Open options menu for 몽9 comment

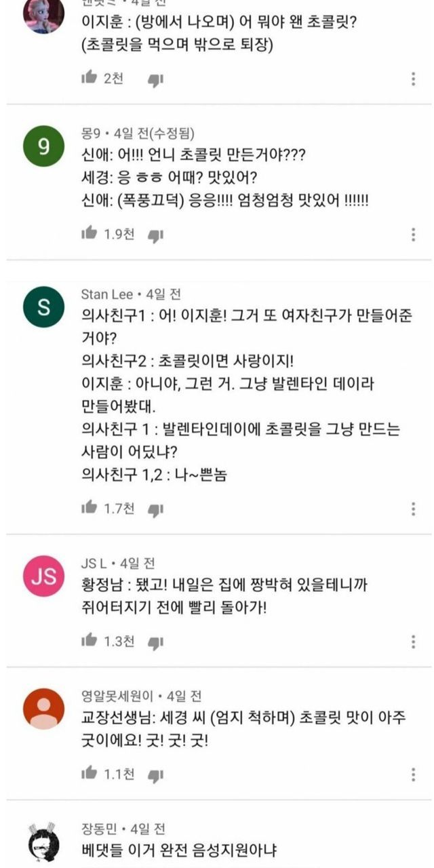(x=413, y=235)
